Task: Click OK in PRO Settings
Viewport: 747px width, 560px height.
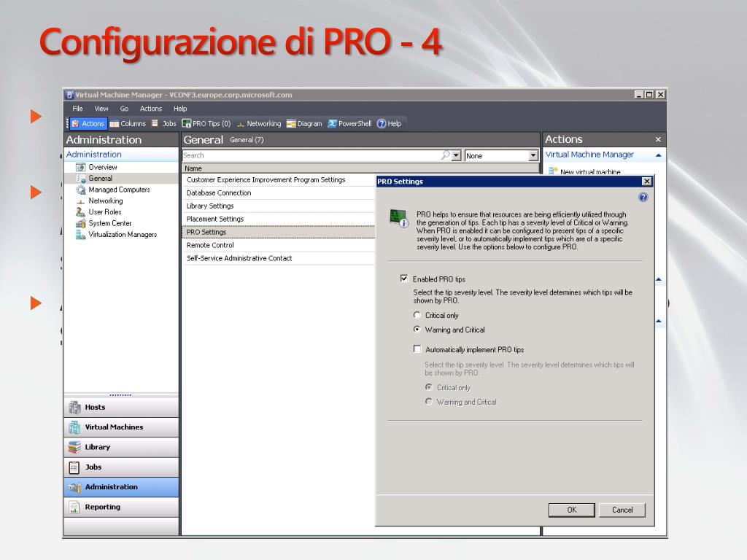Action: pos(572,510)
